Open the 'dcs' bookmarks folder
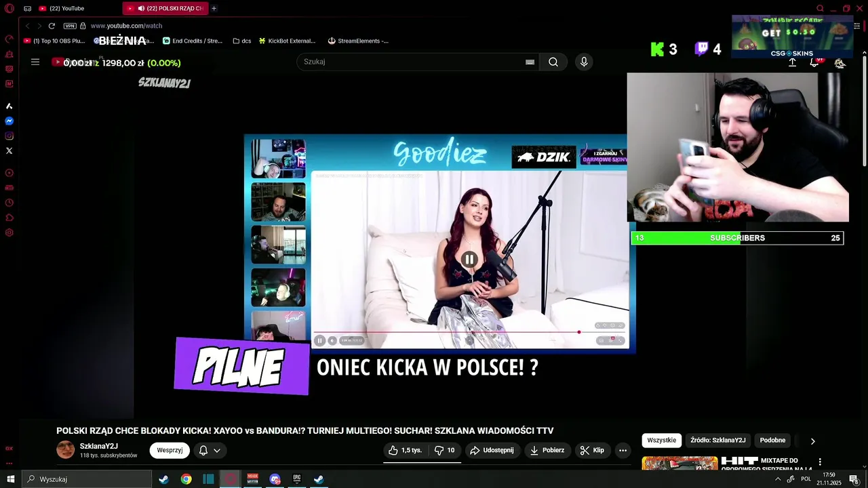The image size is (868, 488). pyautogui.click(x=241, y=41)
